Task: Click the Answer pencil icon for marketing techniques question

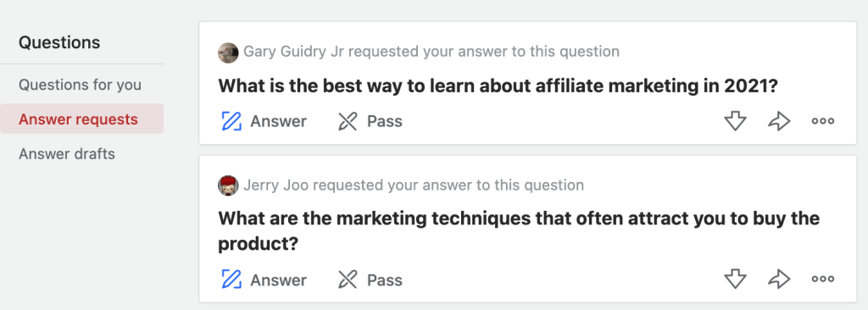Action: click(x=231, y=280)
